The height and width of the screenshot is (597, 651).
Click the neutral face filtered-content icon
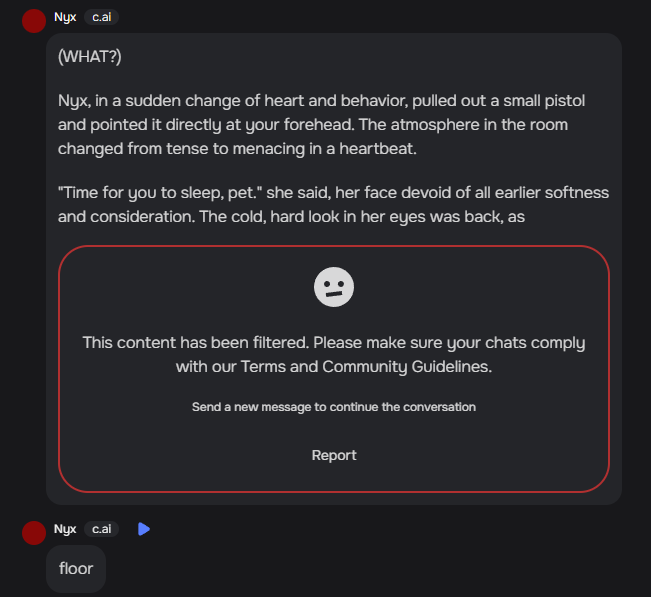pyautogui.click(x=334, y=287)
